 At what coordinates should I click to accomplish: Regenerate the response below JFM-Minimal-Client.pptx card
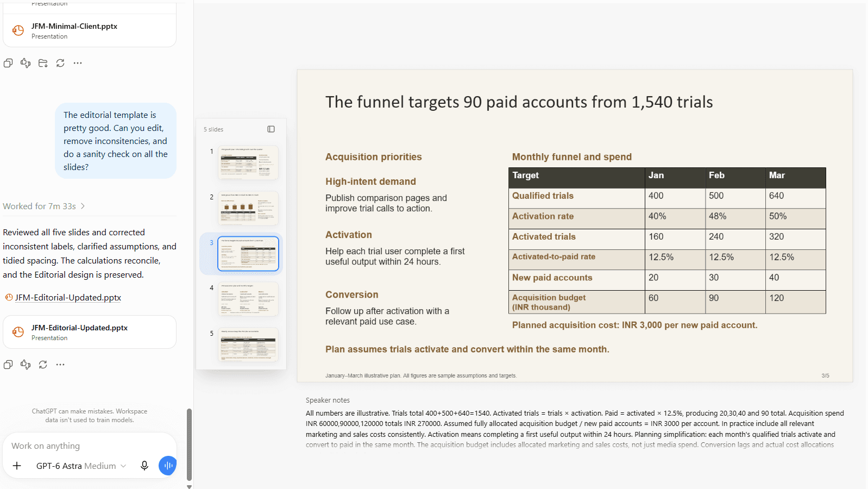[60, 63]
